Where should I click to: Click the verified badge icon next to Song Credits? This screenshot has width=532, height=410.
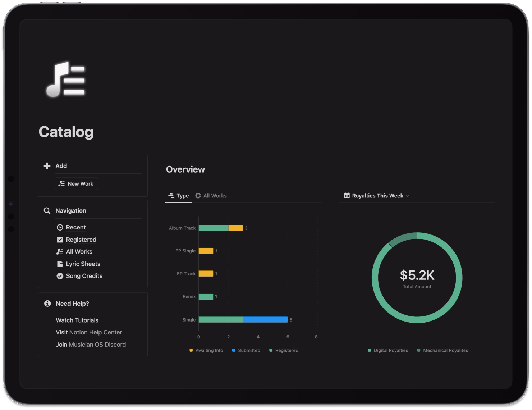tap(60, 276)
